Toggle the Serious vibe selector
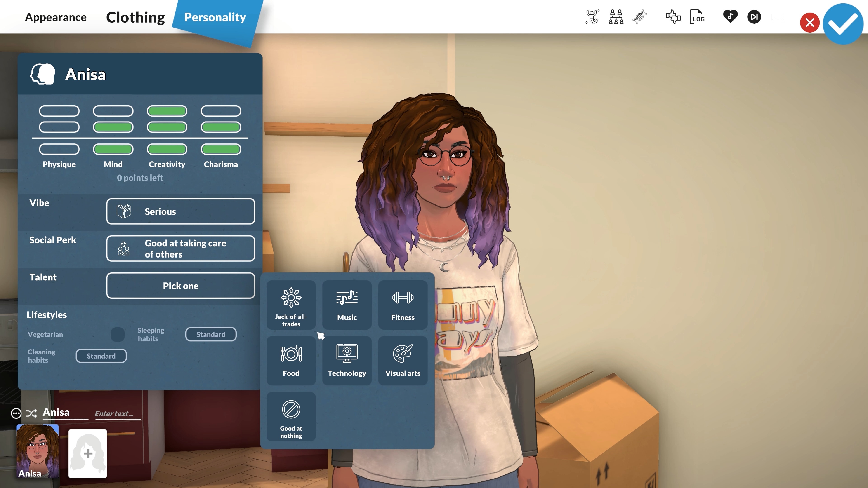The image size is (868, 488). [x=181, y=211]
